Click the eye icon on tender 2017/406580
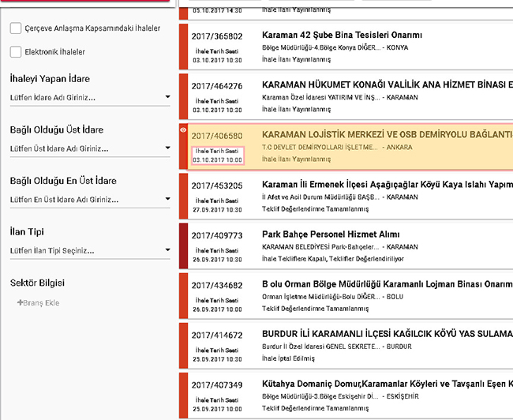The width and height of the screenshot is (513, 420). [183, 129]
